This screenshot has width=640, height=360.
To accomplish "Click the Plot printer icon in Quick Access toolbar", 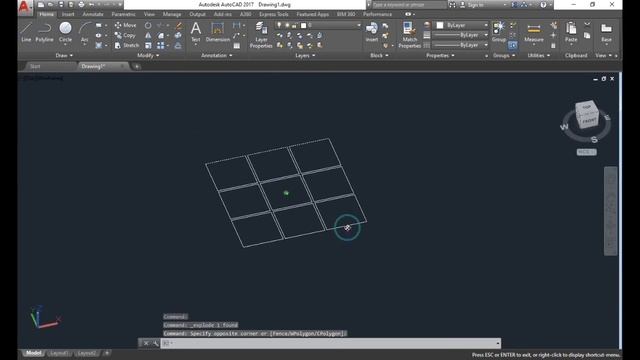I will 81,4.
